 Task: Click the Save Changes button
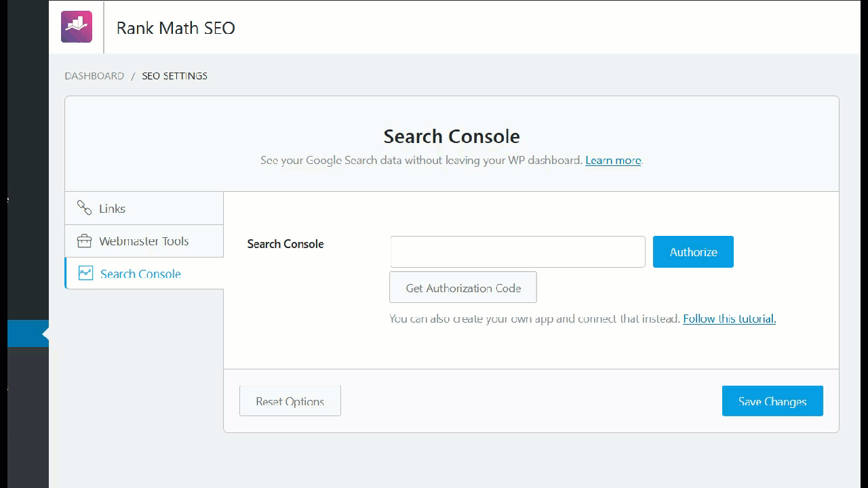pos(772,401)
